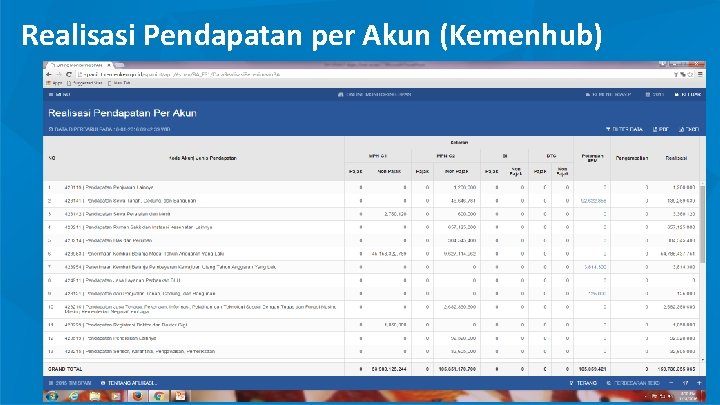Click the Kode Akun | Jenis Pendapatan column header
The height and width of the screenshot is (405, 720).
pyautogui.click(x=202, y=158)
